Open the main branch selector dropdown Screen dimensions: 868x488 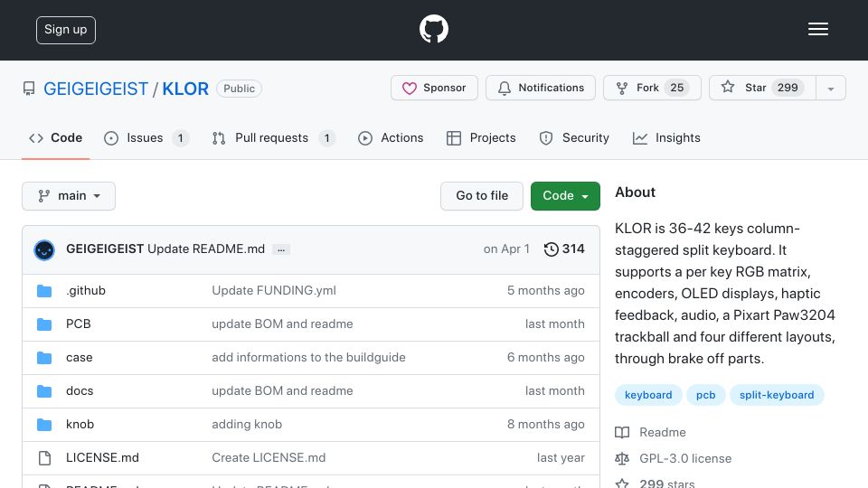69,196
